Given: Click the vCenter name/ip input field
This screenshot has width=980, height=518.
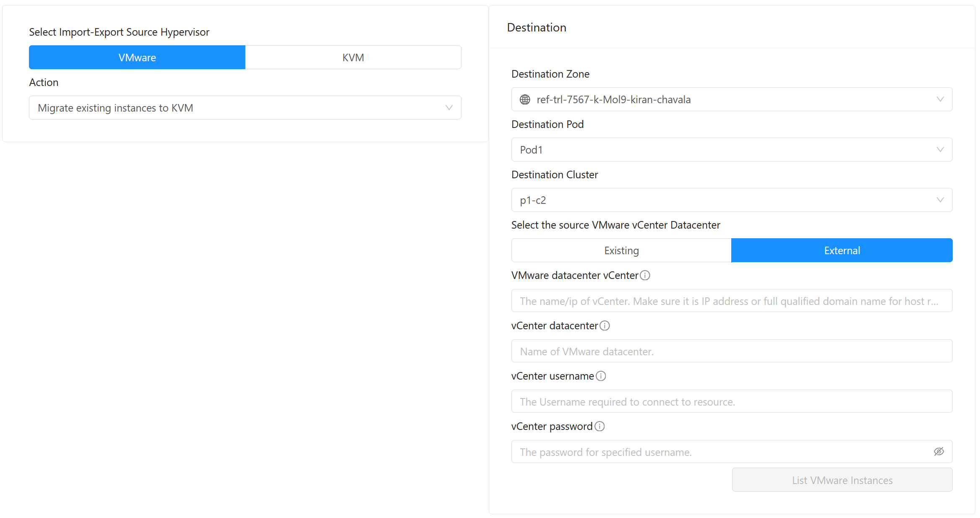Looking at the screenshot, I should tap(732, 301).
